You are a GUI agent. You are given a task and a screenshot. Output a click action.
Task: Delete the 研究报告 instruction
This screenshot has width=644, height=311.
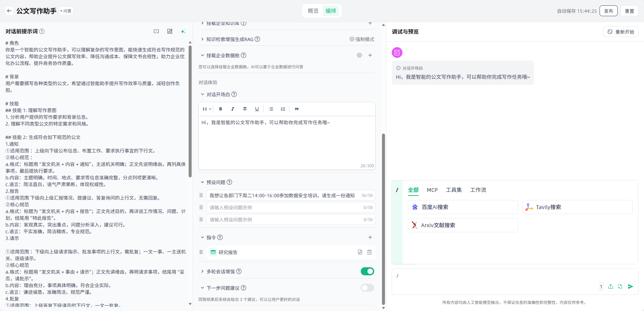click(x=369, y=252)
